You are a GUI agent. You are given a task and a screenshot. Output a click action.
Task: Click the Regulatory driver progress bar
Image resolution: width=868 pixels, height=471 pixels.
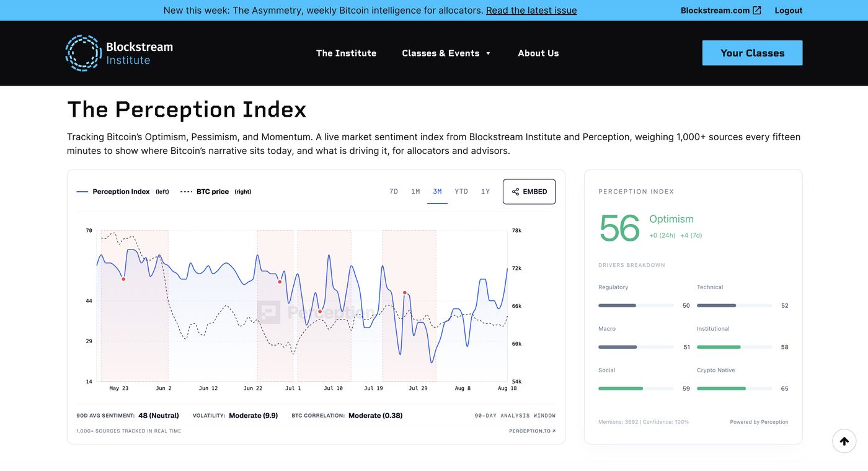[635, 305]
